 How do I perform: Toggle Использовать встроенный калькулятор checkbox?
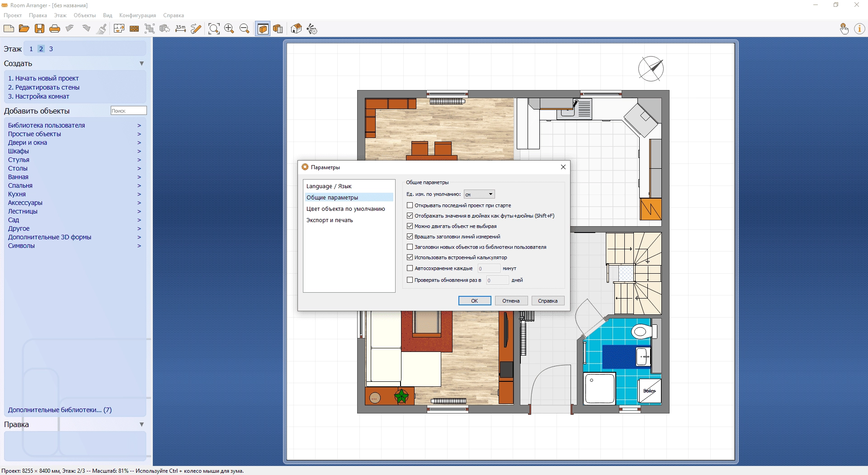pos(410,257)
